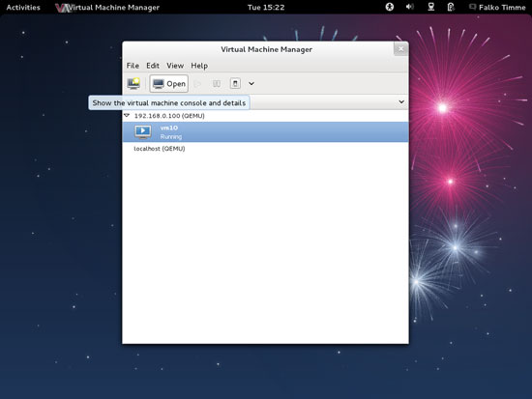Open the View menu

(175, 66)
